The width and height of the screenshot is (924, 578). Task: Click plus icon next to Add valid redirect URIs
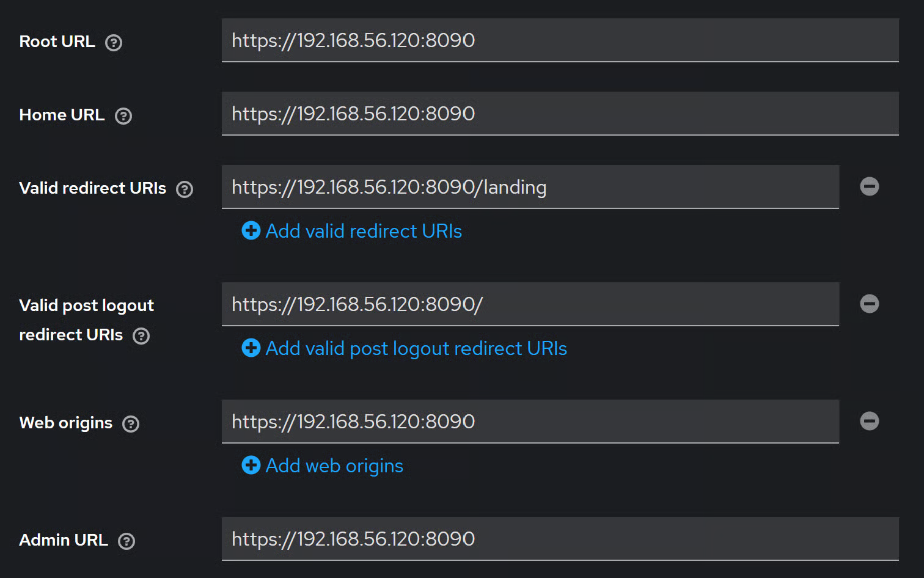point(251,230)
